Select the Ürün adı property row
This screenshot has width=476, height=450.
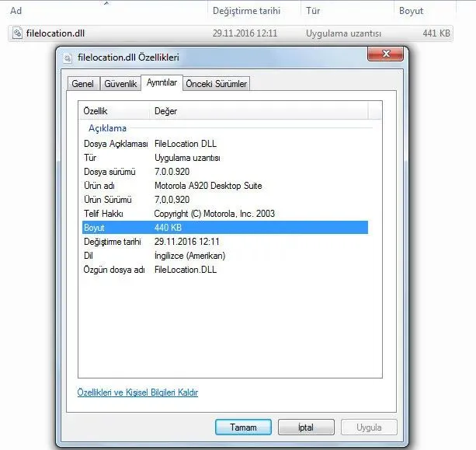224,186
